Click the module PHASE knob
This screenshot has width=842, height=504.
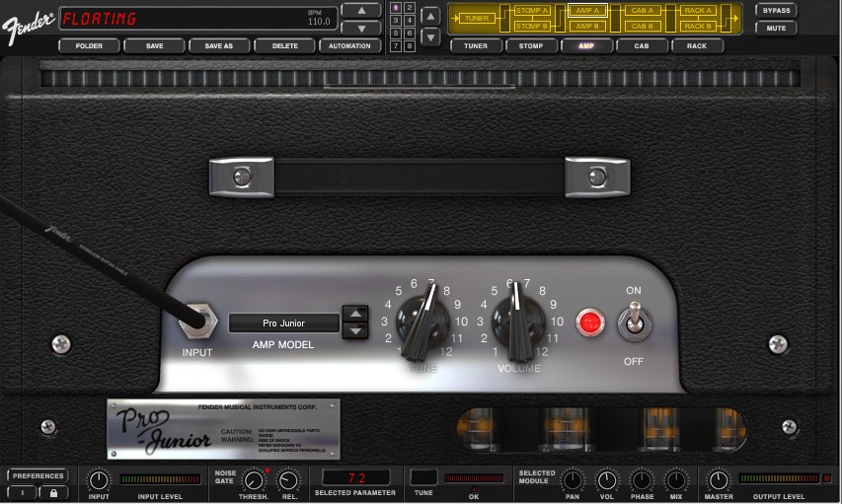[x=642, y=480]
